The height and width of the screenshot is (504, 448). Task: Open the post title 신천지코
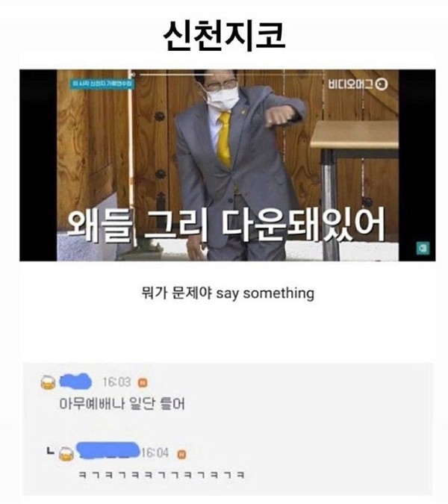224,36
